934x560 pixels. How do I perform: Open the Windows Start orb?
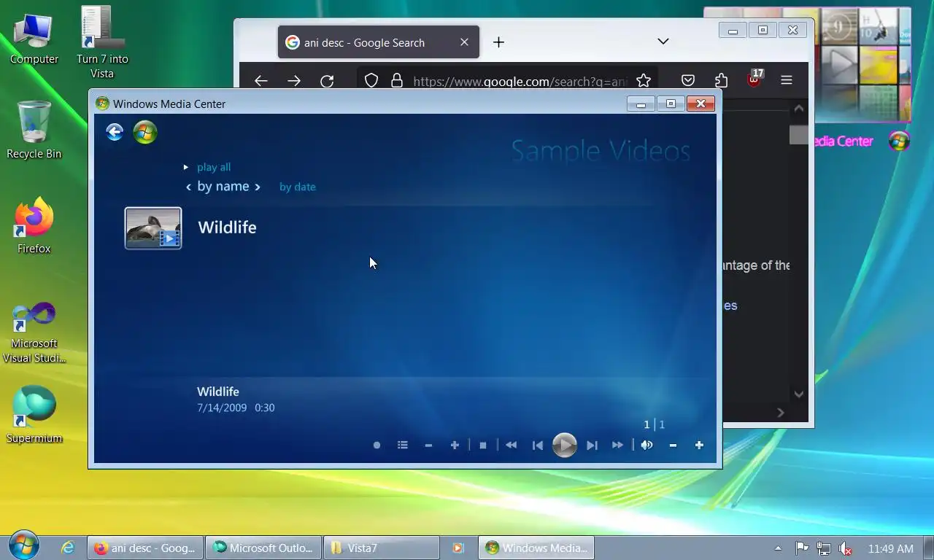click(x=24, y=545)
